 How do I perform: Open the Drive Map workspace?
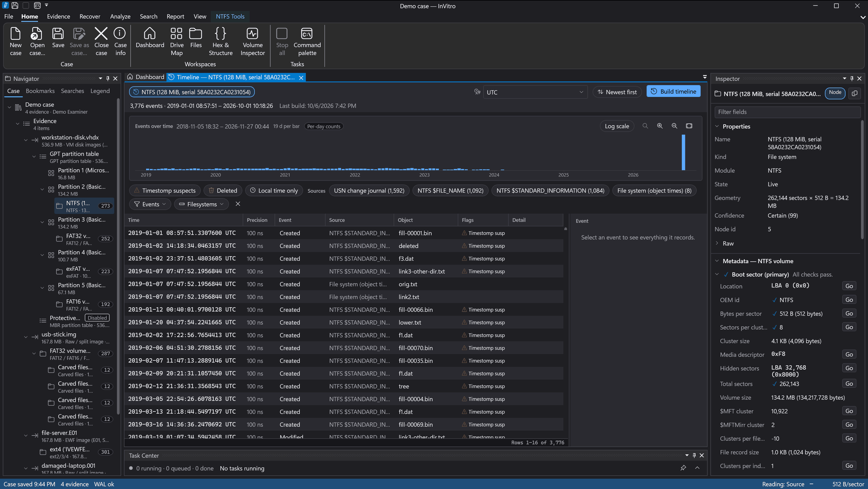pos(176,41)
